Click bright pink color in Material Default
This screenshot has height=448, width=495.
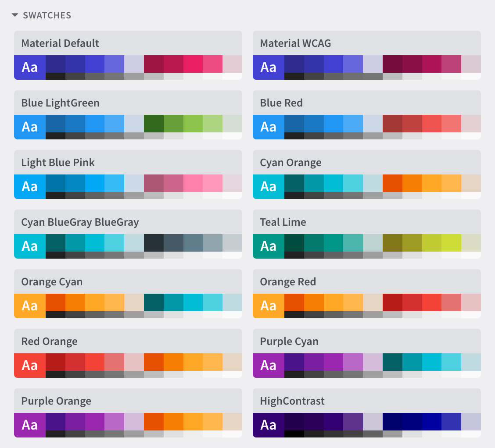coord(193,64)
